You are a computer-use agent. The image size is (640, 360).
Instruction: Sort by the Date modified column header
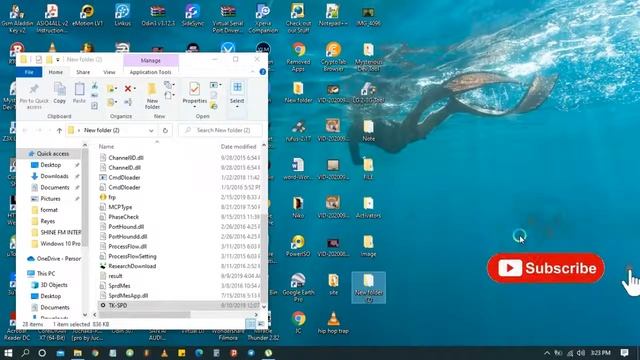coord(239,147)
